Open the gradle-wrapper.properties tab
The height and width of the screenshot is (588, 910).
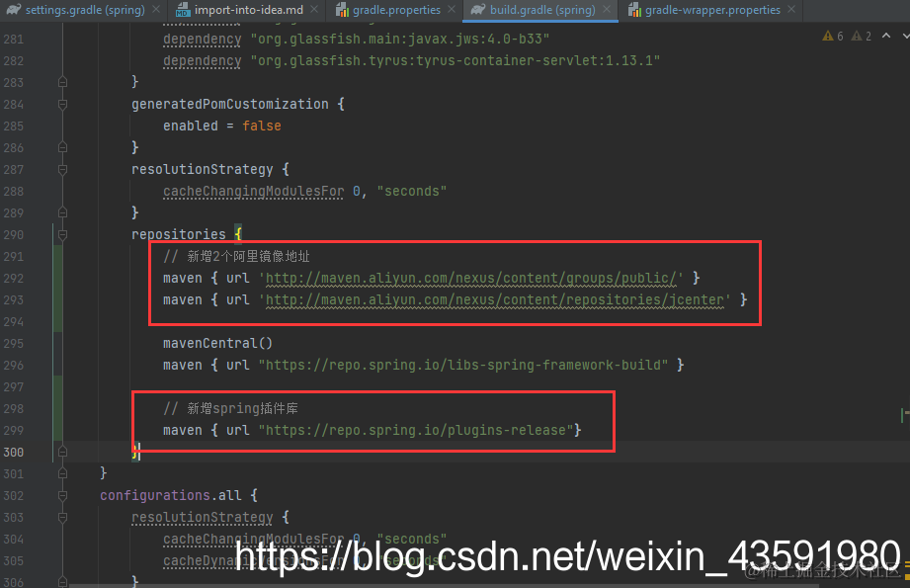[x=712, y=10]
